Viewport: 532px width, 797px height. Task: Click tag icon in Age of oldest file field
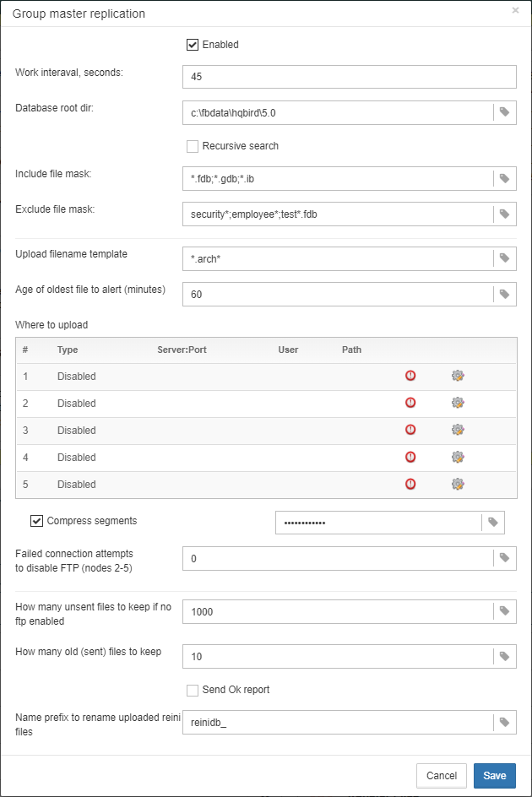click(x=504, y=294)
